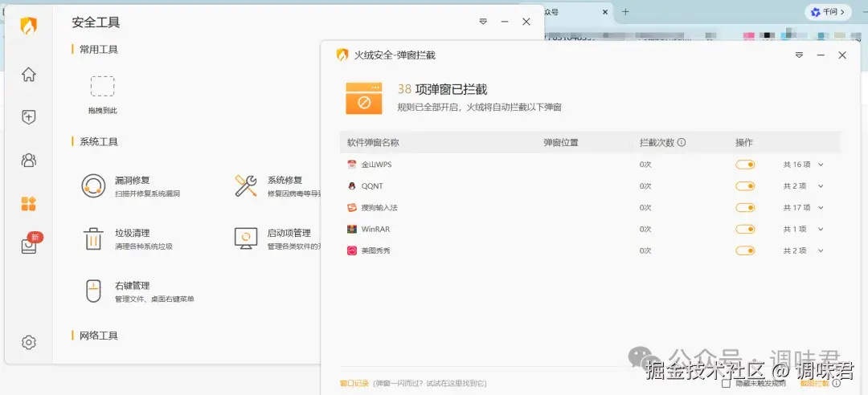Image resolution: width=868 pixels, height=395 pixels.
Task: Open the home page from the sidebar
Action: [x=29, y=74]
